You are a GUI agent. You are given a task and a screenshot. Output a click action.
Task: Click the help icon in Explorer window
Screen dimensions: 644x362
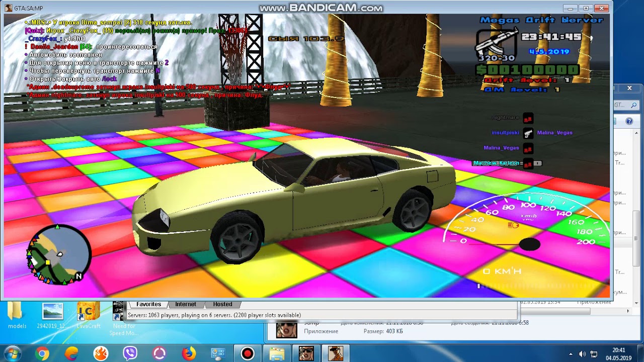point(629,121)
